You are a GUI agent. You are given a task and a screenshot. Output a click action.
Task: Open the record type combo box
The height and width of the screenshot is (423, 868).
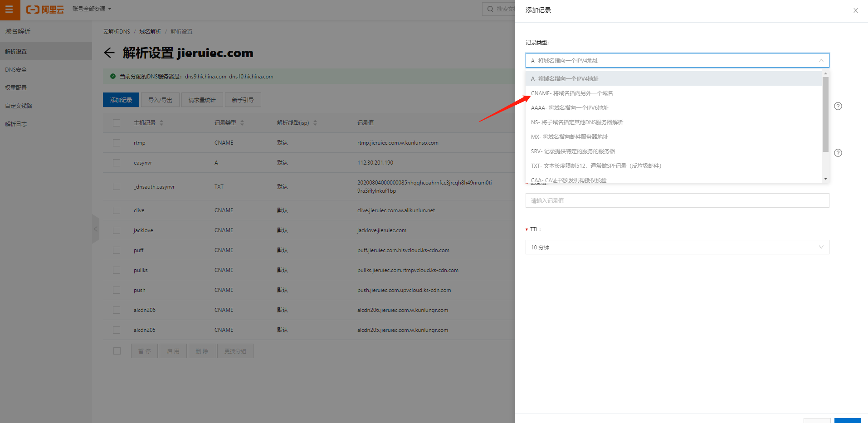coord(677,60)
